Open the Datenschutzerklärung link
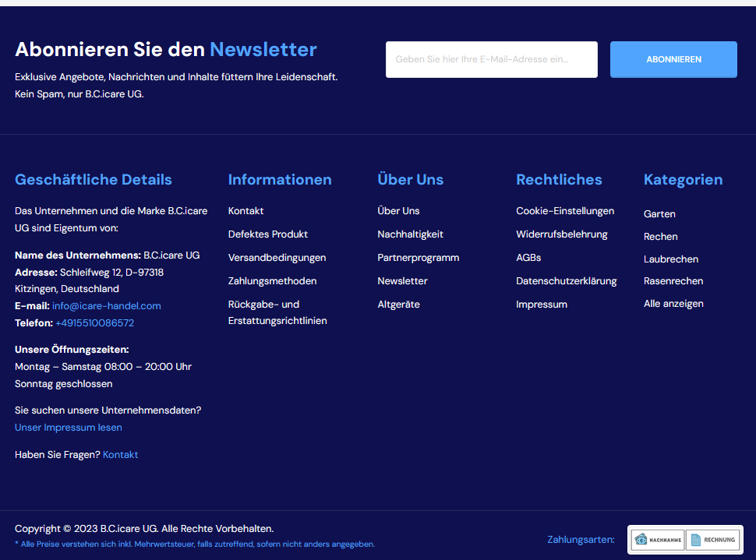 [x=566, y=281]
